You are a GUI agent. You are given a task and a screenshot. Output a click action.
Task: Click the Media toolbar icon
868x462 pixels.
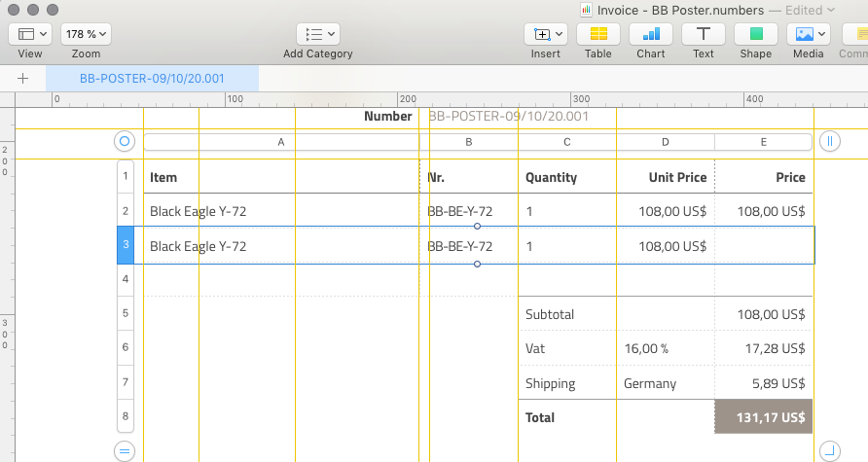[x=808, y=34]
